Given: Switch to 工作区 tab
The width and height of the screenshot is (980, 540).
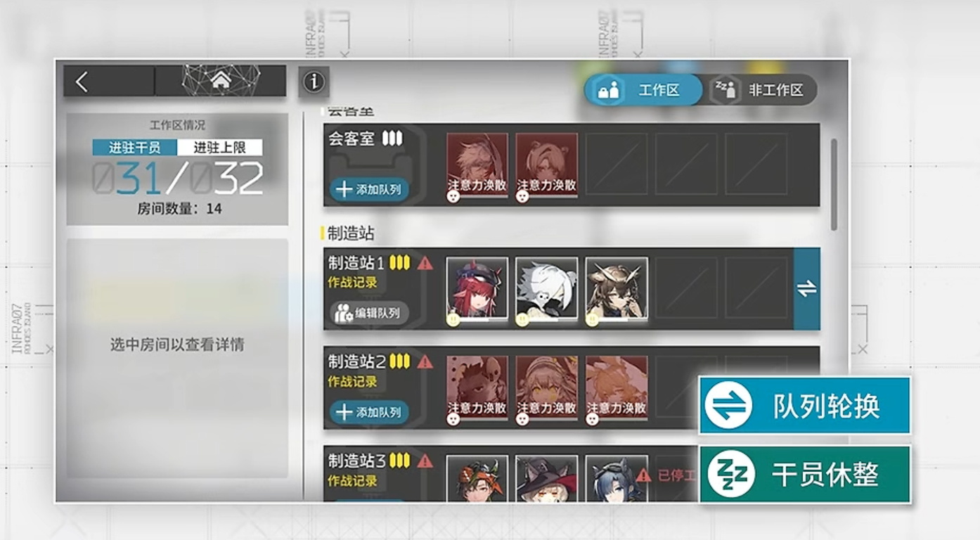Looking at the screenshot, I should coord(643,90).
